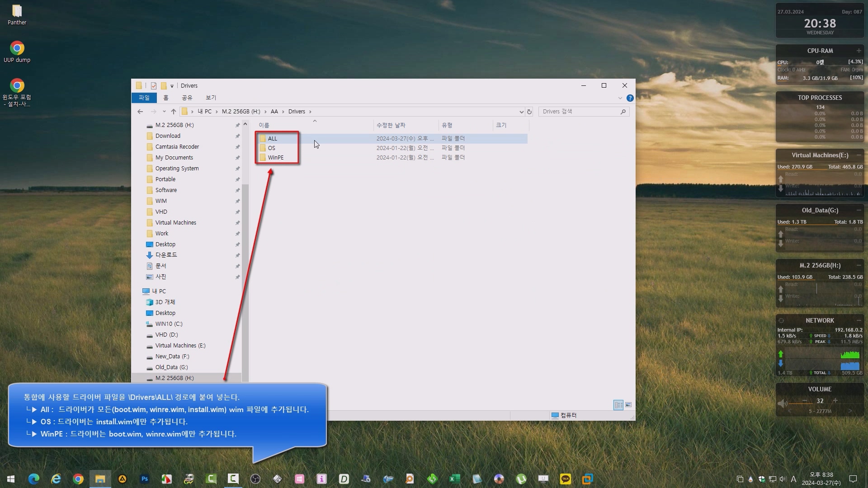868x488 pixels.
Task: Decrease volume with the VOLUME widget minus
Action: (805, 401)
